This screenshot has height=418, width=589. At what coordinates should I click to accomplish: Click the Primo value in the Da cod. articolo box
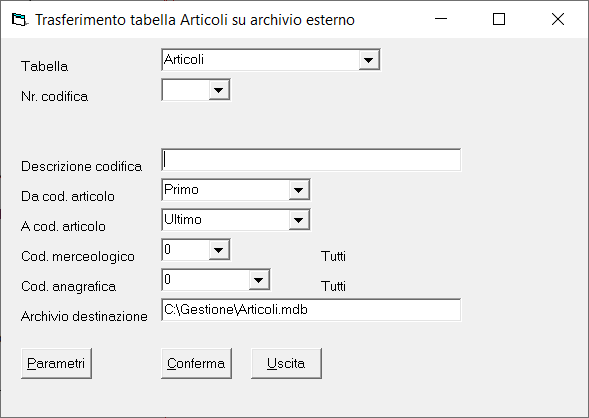[x=181, y=189]
